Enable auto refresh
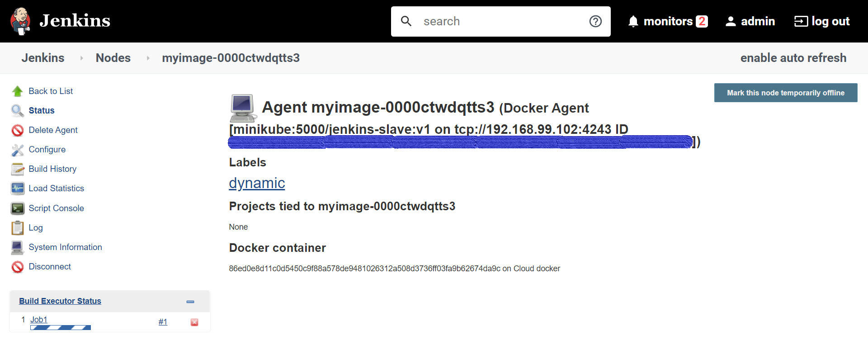The width and height of the screenshot is (868, 340). coord(793,58)
